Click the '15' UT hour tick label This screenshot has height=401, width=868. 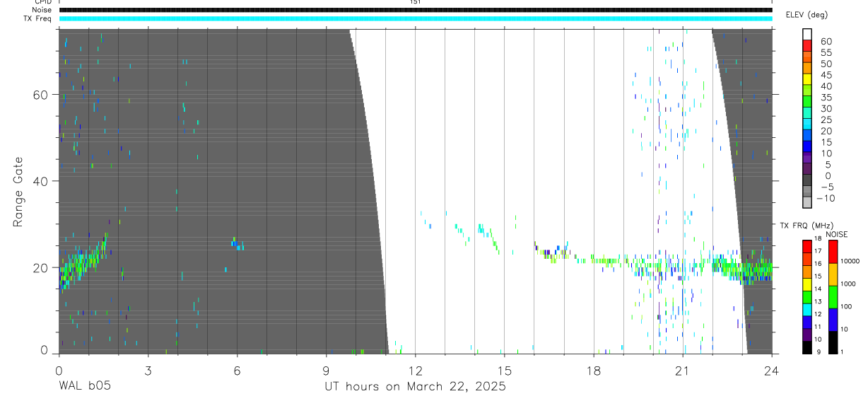(x=504, y=371)
